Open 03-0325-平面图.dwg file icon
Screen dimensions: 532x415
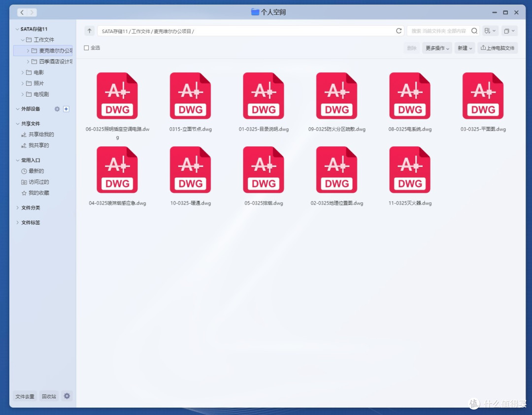pos(483,96)
